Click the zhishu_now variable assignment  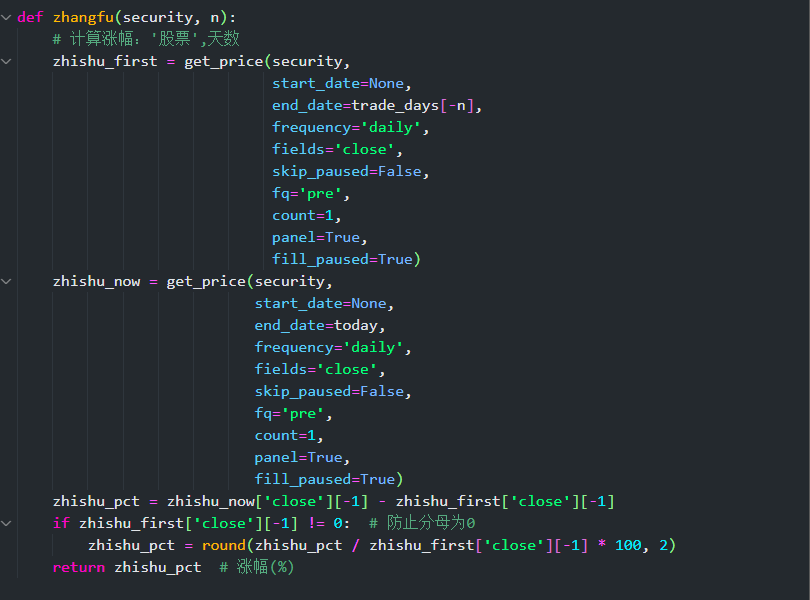point(97,282)
